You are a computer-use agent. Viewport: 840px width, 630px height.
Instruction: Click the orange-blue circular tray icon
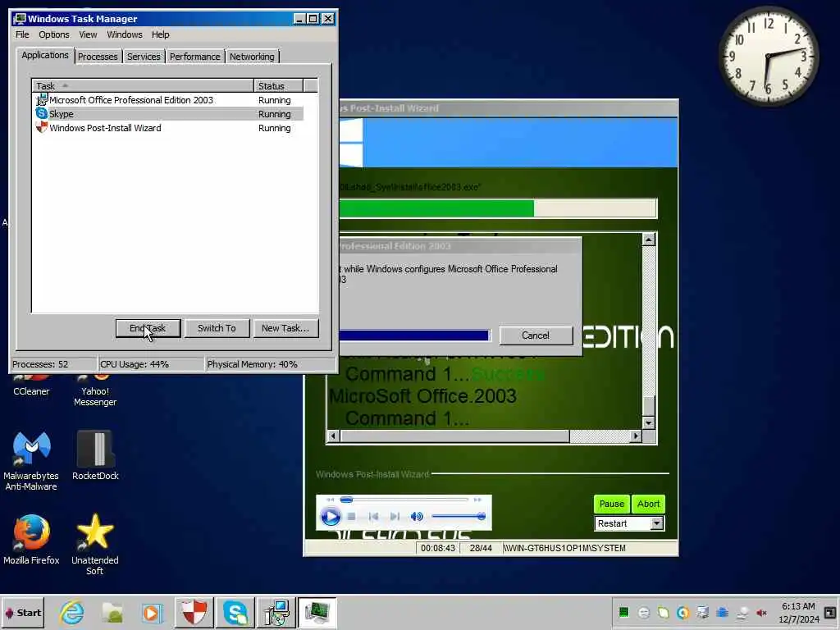[682, 612]
